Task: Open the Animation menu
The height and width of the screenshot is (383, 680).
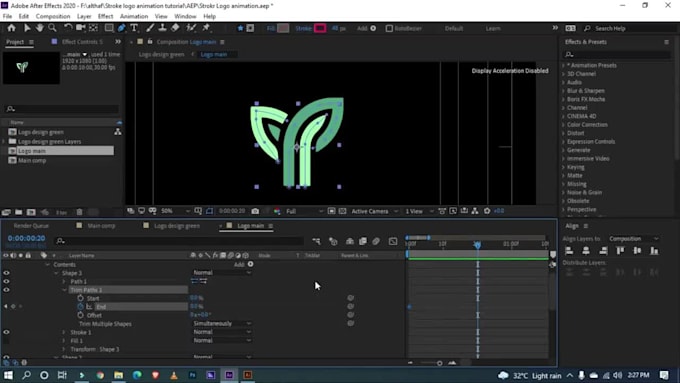Action: click(134, 16)
